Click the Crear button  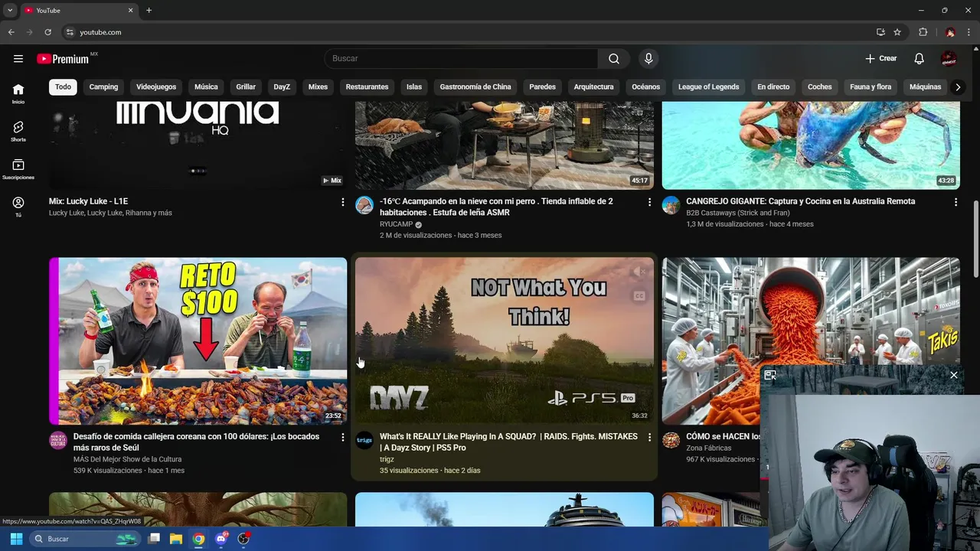point(881,58)
